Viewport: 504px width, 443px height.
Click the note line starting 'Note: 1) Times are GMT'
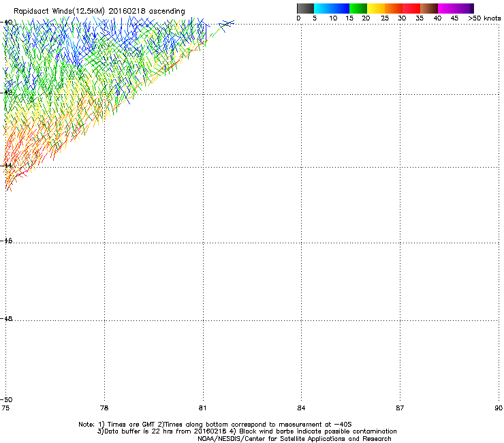(215, 425)
